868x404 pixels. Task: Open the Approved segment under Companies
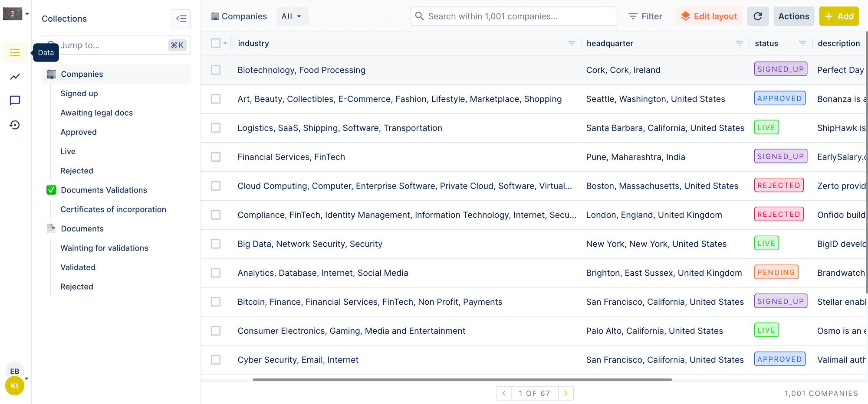click(79, 132)
